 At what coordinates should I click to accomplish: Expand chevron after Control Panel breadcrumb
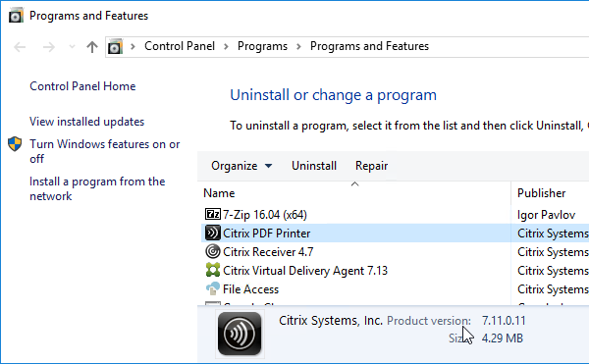(x=226, y=46)
